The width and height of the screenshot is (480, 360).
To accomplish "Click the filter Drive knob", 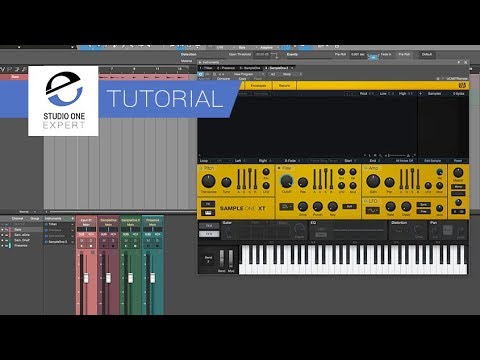I will point(303,207).
